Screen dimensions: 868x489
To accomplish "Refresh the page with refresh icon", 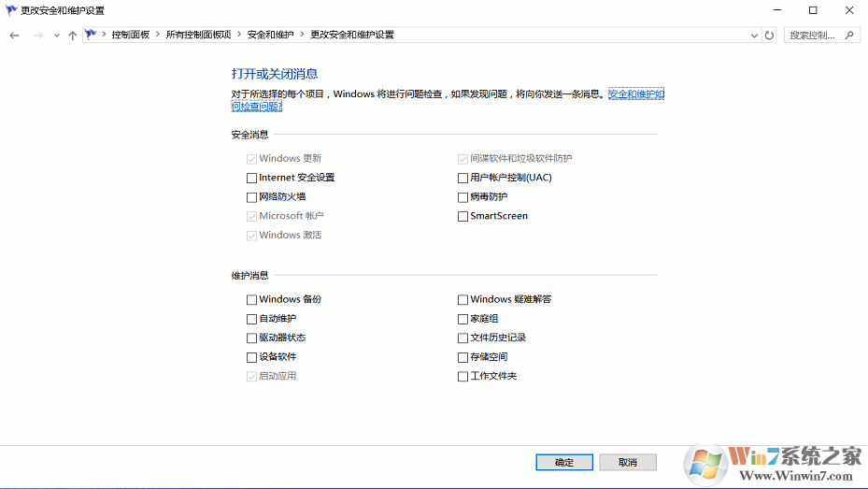I will (x=769, y=36).
